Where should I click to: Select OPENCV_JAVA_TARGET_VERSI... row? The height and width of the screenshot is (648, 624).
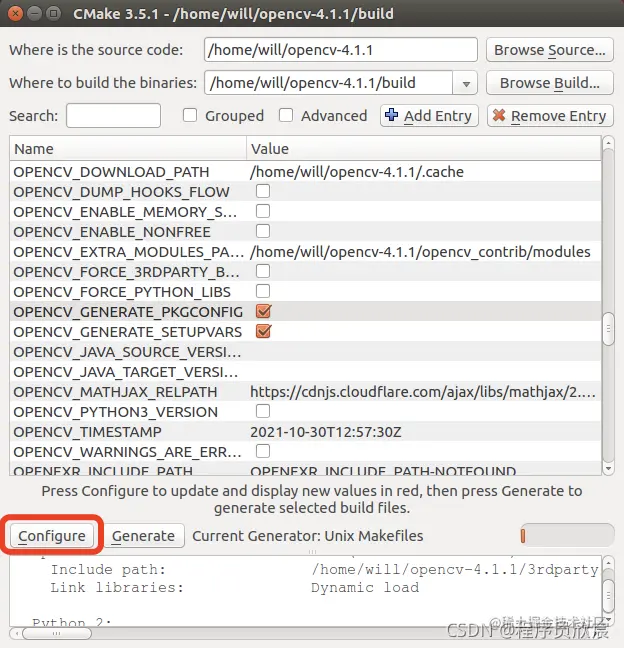coord(305,372)
